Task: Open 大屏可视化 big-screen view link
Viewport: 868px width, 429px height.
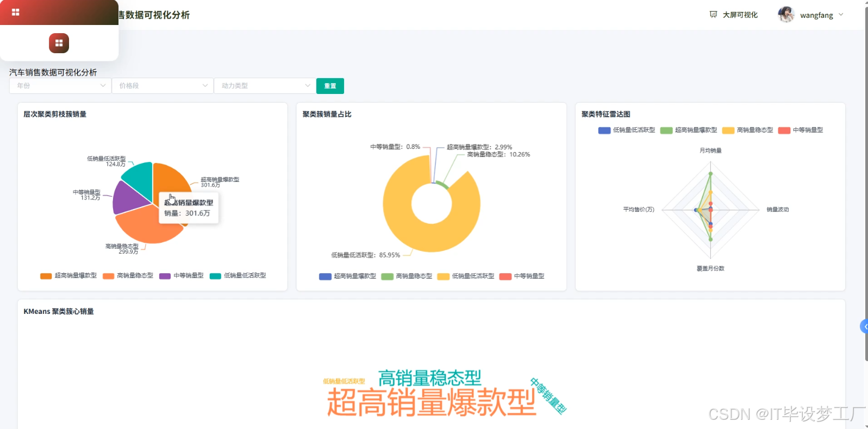Action: point(740,15)
